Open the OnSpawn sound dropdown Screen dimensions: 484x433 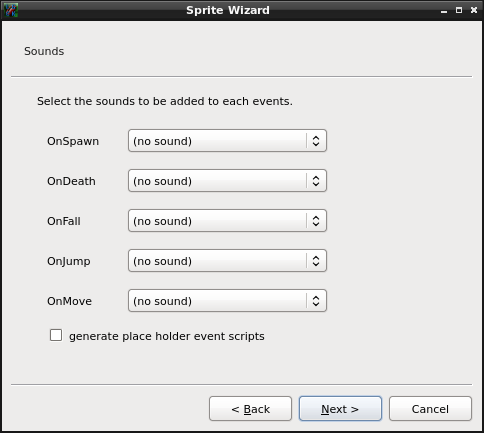tap(227, 141)
